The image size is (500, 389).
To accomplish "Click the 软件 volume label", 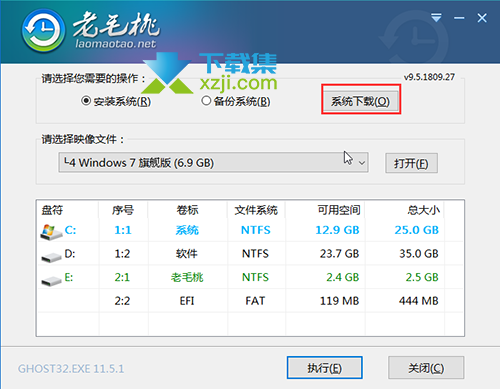I will coord(187,254).
